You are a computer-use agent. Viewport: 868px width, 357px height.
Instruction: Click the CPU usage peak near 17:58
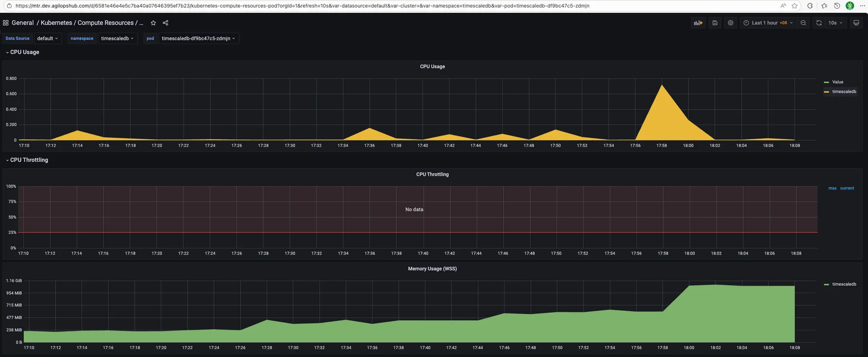click(662, 86)
